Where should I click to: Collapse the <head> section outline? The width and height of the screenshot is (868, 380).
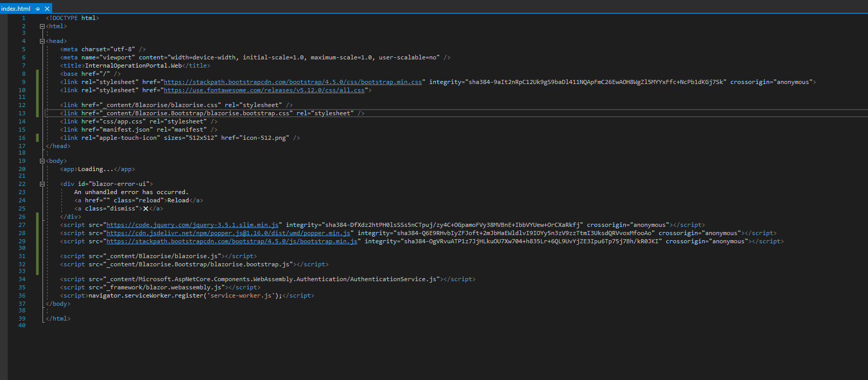point(42,41)
